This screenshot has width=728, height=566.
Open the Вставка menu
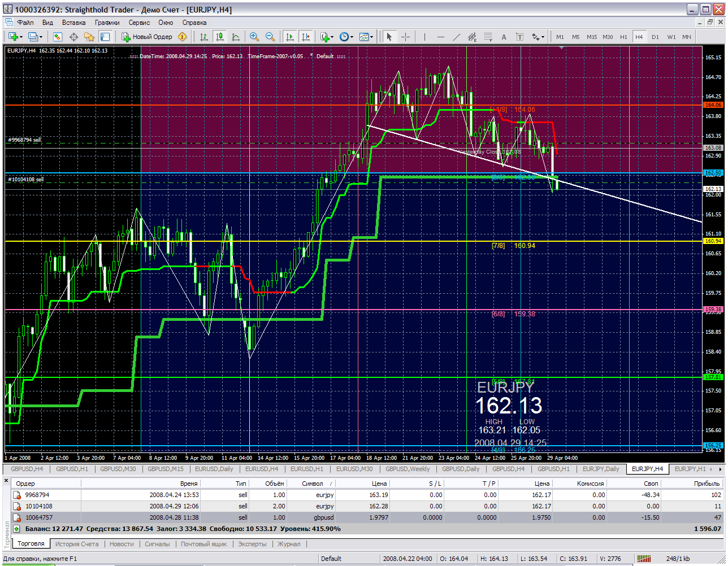click(74, 23)
